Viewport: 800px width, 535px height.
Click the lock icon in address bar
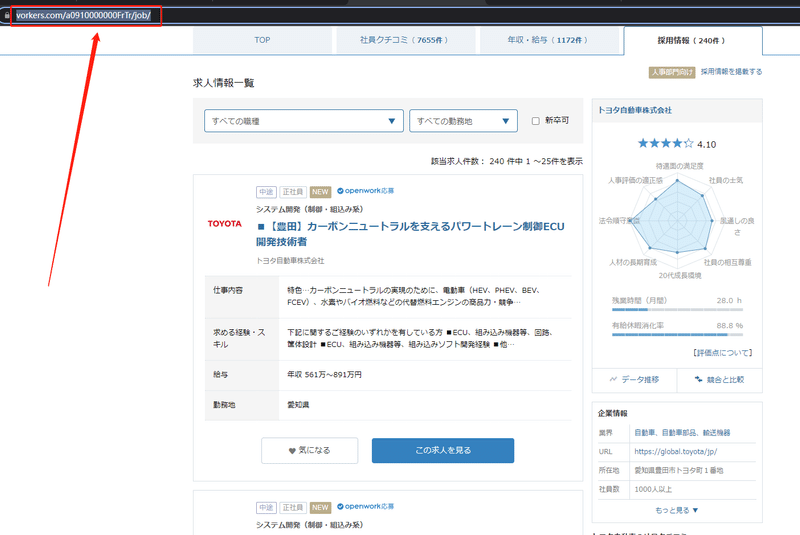pos(7,15)
